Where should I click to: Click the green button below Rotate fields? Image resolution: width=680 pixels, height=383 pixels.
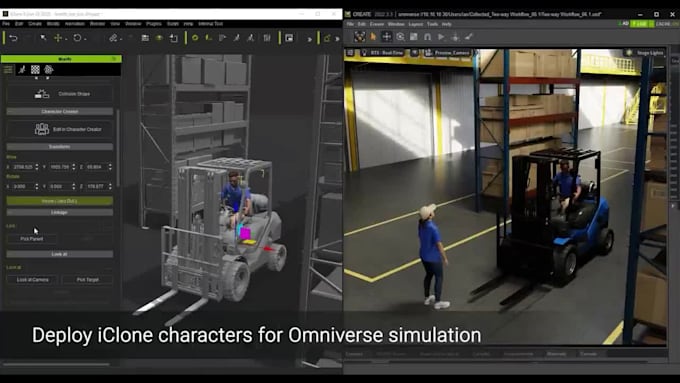[60, 201]
